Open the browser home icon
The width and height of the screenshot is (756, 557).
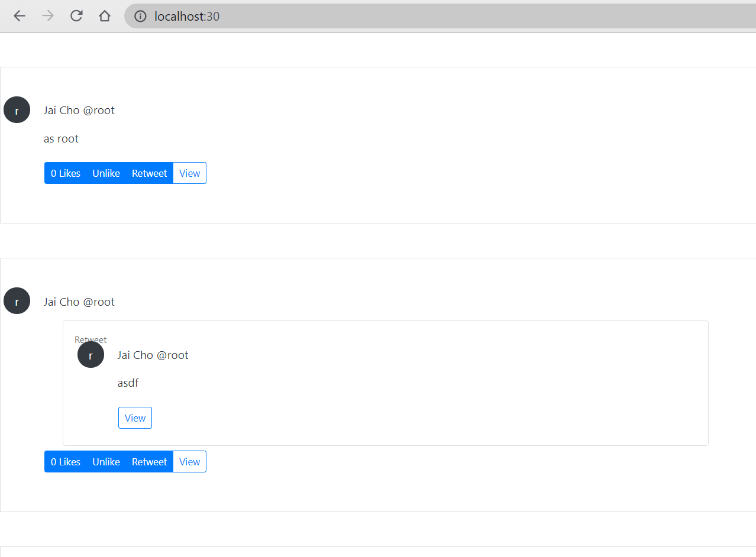click(105, 16)
